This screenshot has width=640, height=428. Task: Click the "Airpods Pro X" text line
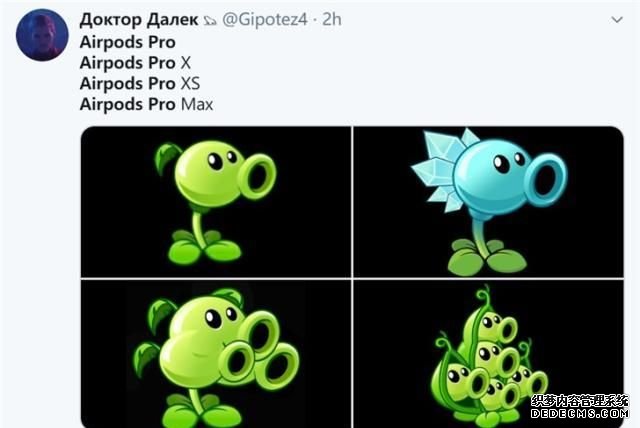click(135, 63)
